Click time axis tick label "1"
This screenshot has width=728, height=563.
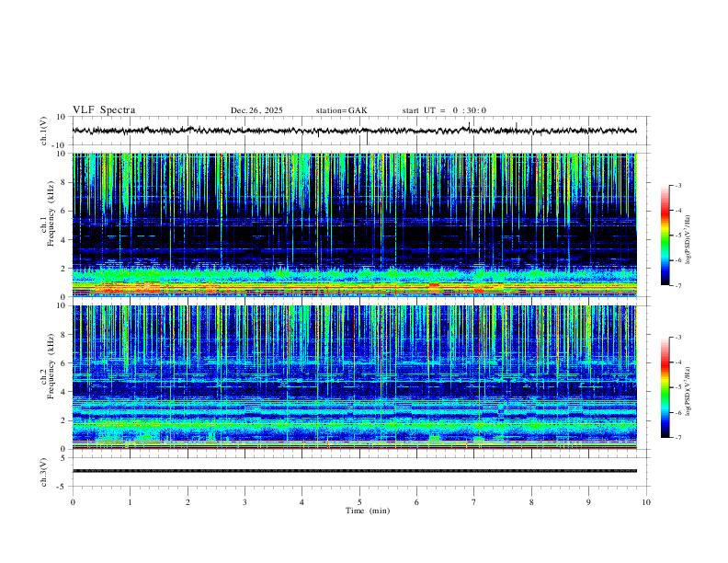[130, 502]
